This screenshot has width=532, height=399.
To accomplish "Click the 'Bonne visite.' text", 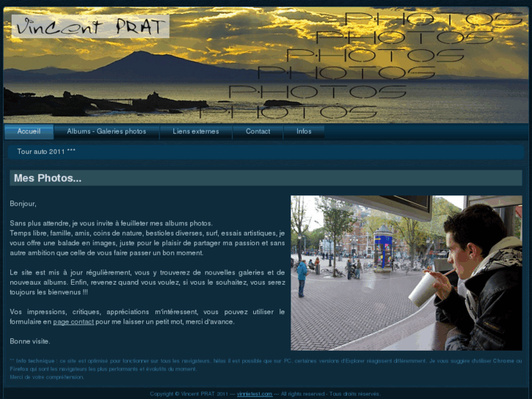I will pyautogui.click(x=30, y=341).
